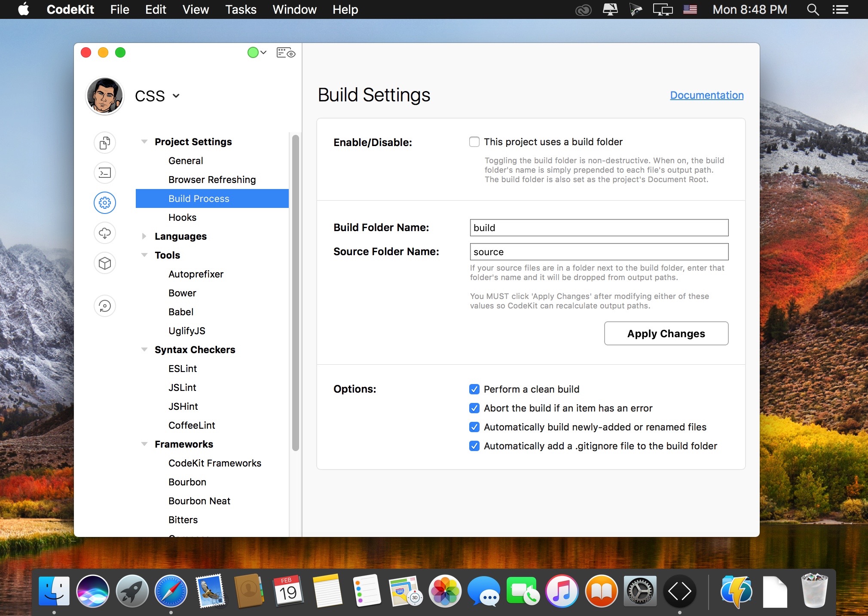Image resolution: width=868 pixels, height=616 pixels.
Task: Open the cloud download sidebar icon
Action: 105,233
